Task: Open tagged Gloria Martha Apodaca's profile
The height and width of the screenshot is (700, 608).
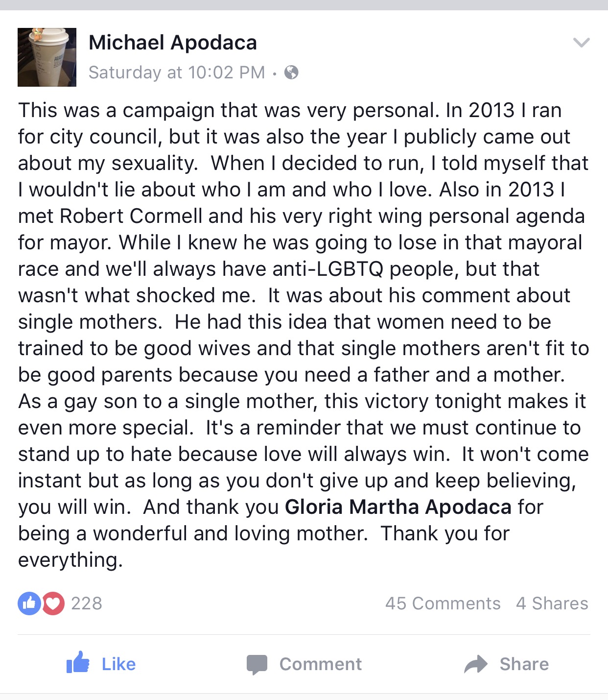Action: click(398, 507)
